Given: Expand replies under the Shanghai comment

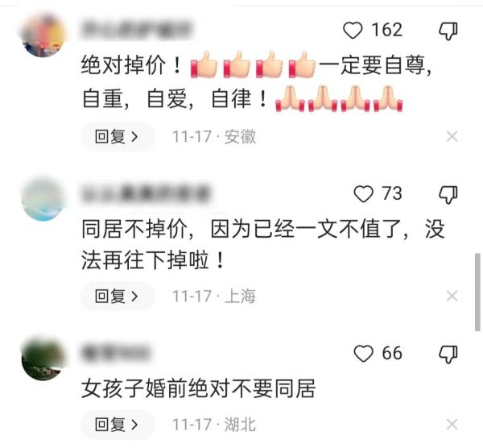Looking at the screenshot, I should (118, 297).
